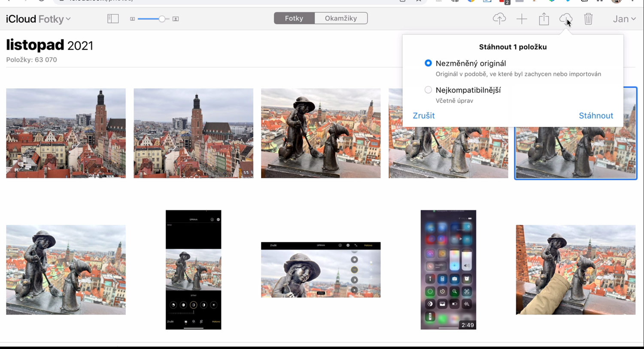Click the upload to iCloud icon
The height and width of the screenshot is (349, 644).
coord(499,19)
